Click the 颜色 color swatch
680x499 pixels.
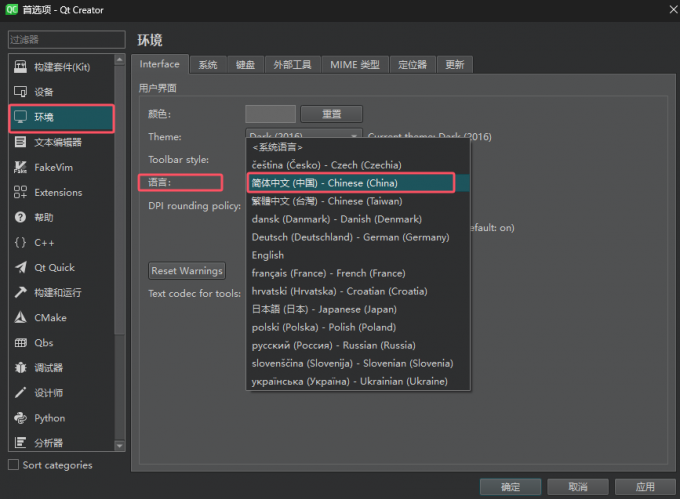[270, 114]
